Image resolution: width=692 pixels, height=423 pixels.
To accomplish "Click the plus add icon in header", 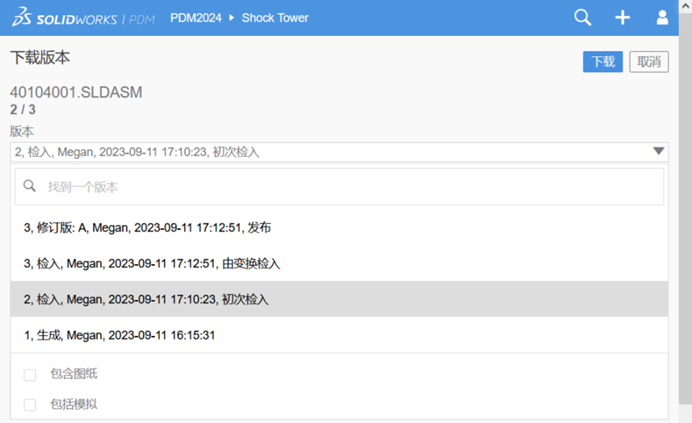I will click(x=622, y=18).
